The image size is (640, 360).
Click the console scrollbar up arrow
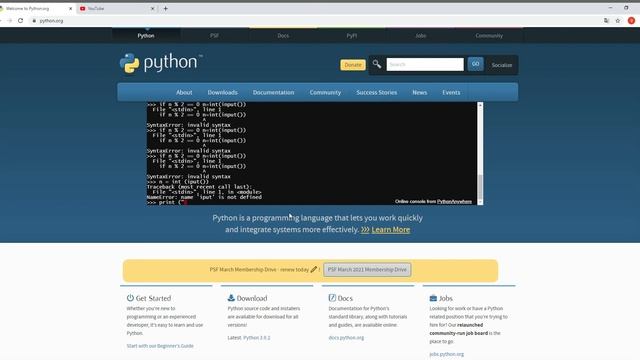click(x=480, y=105)
